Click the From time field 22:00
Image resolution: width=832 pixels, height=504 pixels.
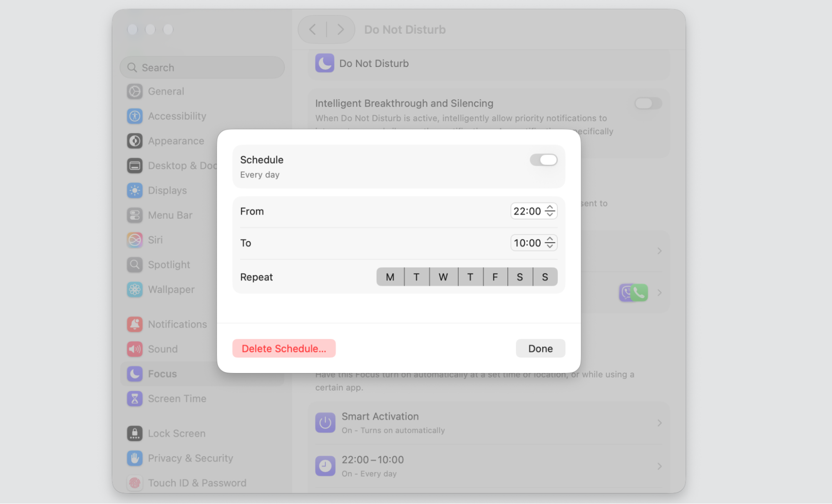click(527, 211)
